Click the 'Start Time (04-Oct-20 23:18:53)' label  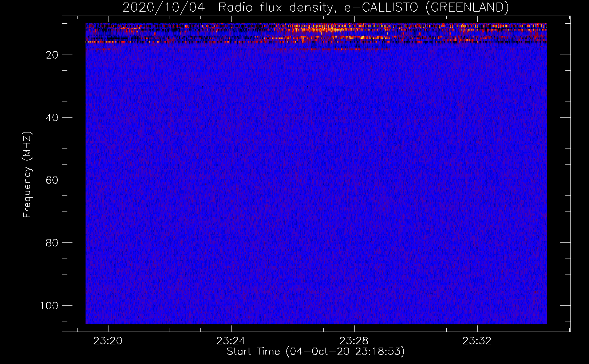point(316,352)
